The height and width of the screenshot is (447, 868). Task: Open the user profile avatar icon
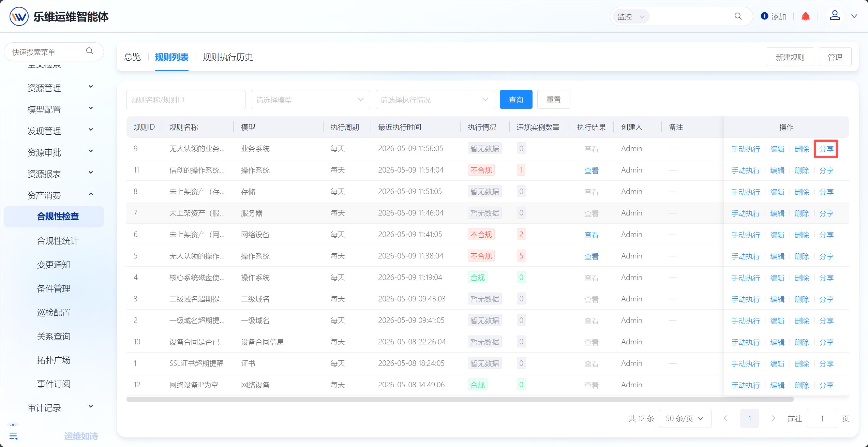[835, 16]
